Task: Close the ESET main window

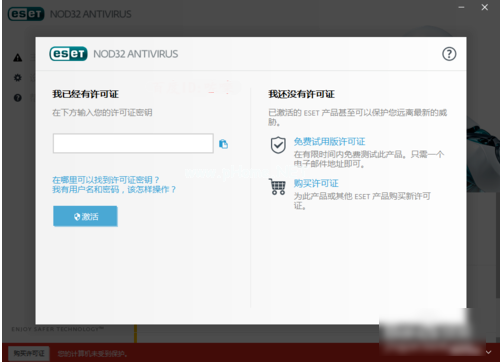Action: [485, 7]
